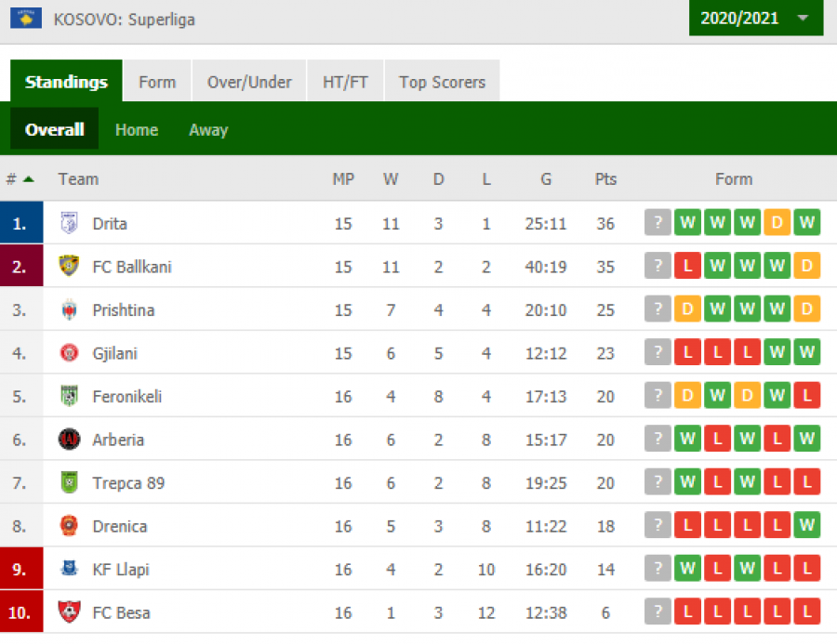Click the Gjilani club logo
The height and width of the screenshot is (644, 837).
69,353
